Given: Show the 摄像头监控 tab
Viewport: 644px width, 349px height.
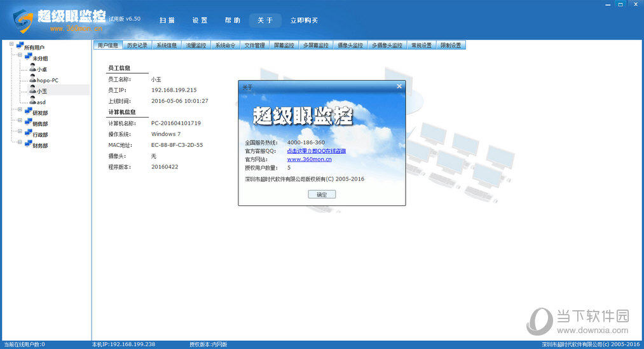Looking at the screenshot, I should point(350,45).
